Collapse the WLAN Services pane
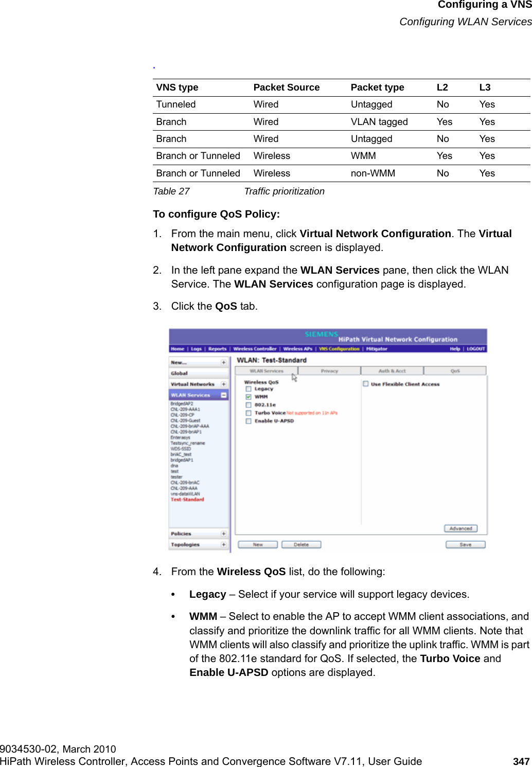 pyautogui.click(x=223, y=395)
